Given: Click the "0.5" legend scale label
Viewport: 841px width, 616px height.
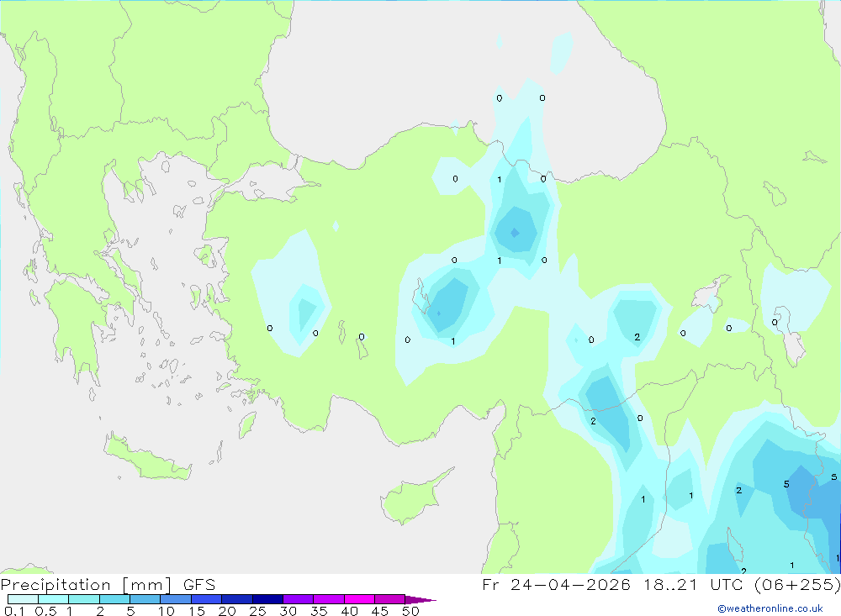Looking at the screenshot, I should point(45,611).
